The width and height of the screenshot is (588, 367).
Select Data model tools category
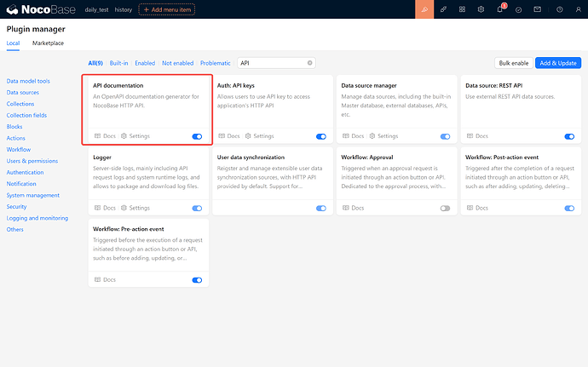(x=28, y=81)
